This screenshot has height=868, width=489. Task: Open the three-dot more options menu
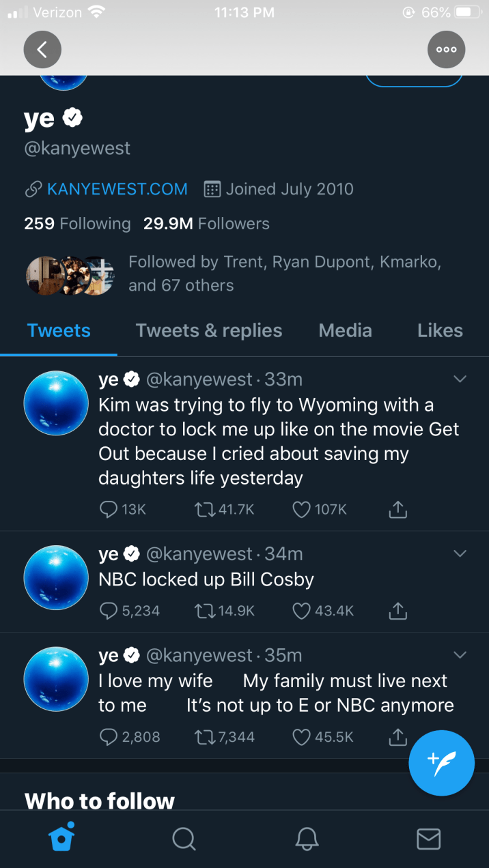pos(446,49)
